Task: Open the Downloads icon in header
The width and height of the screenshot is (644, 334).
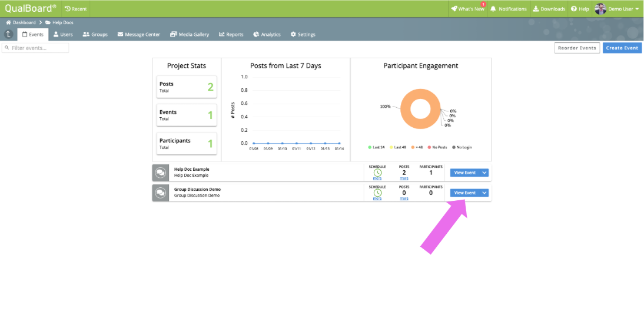Action: [x=536, y=9]
